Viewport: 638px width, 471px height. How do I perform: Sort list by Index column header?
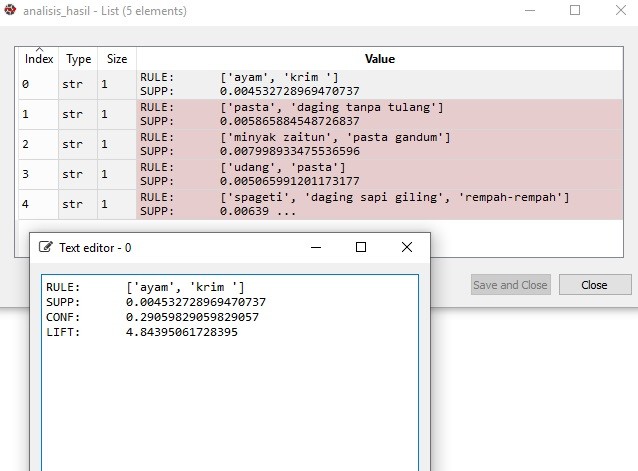pyautogui.click(x=39, y=60)
